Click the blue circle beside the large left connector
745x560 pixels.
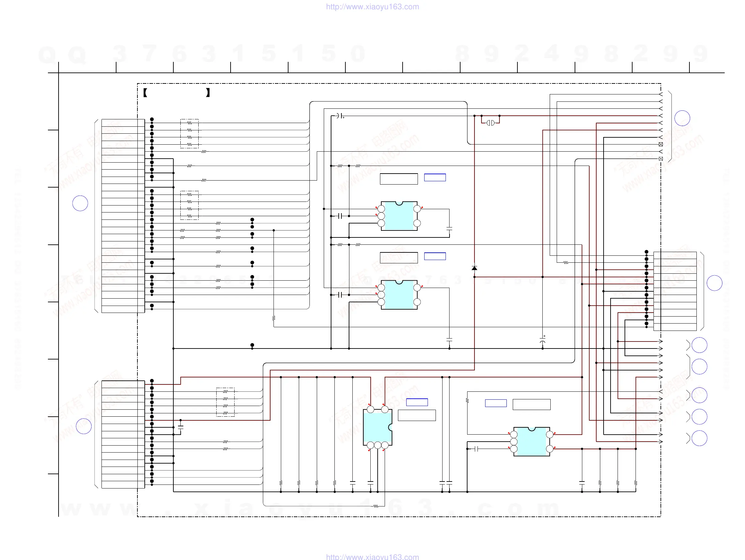click(80, 203)
